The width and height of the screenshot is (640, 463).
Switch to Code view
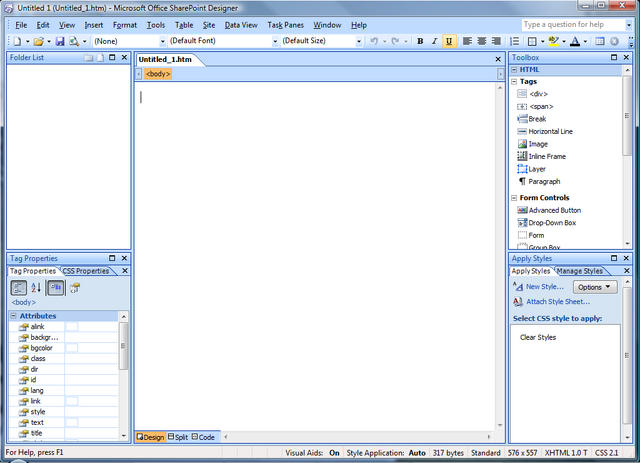pos(203,437)
